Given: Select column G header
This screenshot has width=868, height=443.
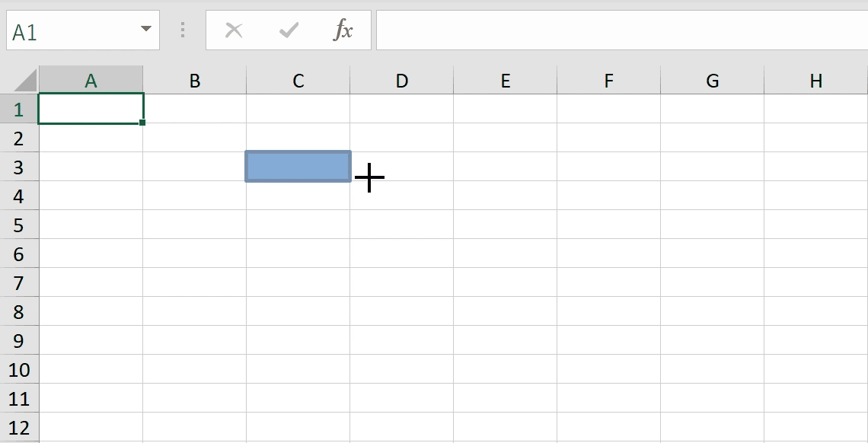Looking at the screenshot, I should 712,81.
